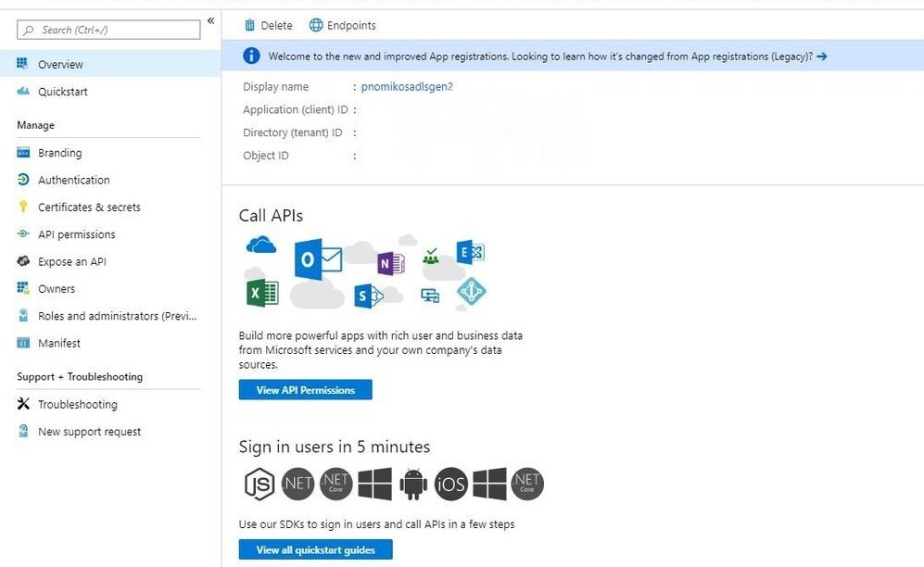Click the View API Permissions button
This screenshot has width=924, height=567.
pos(305,389)
